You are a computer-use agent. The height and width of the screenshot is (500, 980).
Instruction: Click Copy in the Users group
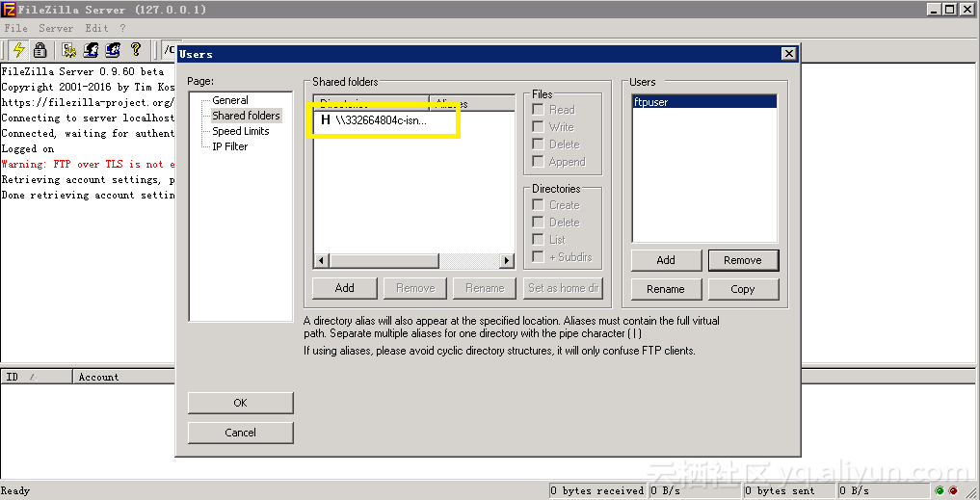743,289
